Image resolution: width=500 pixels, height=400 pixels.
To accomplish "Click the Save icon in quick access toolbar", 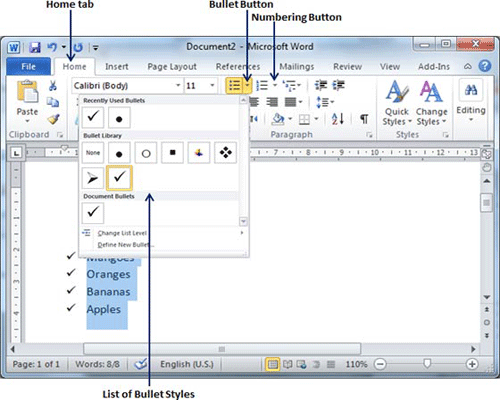I will [x=34, y=47].
